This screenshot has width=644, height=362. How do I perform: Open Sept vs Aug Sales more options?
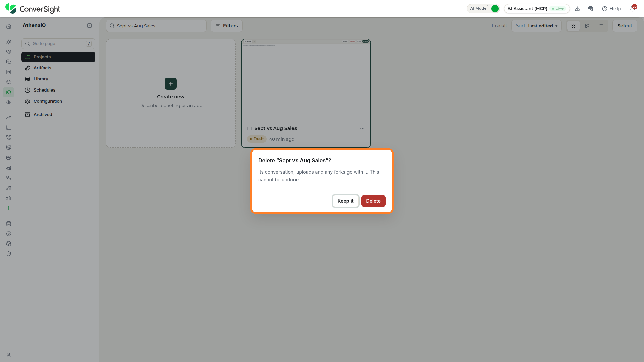click(x=362, y=128)
